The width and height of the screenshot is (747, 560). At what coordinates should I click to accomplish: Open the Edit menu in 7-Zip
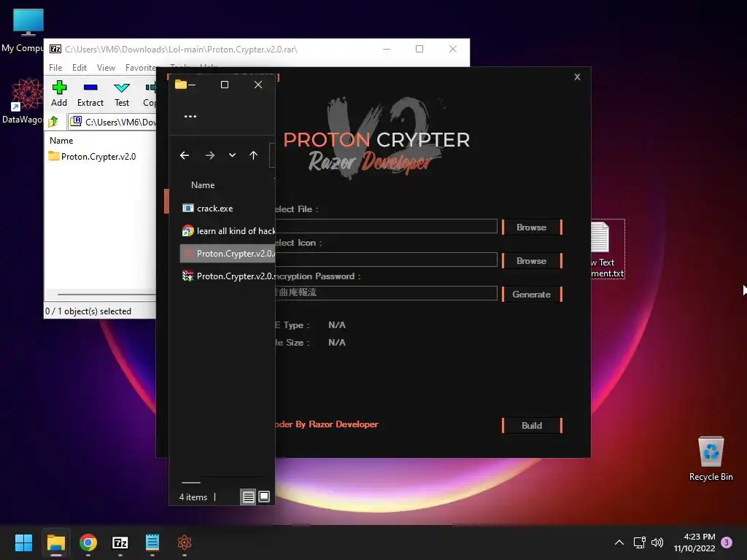[79, 68]
